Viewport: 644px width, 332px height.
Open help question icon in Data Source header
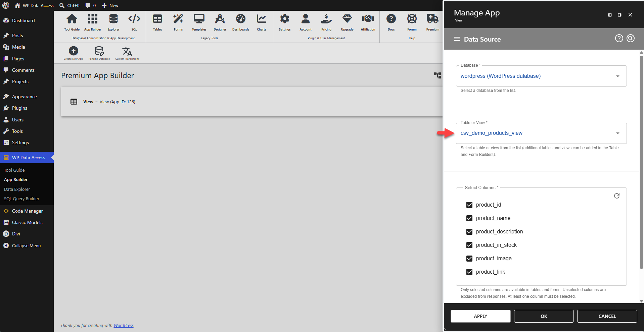coord(619,39)
